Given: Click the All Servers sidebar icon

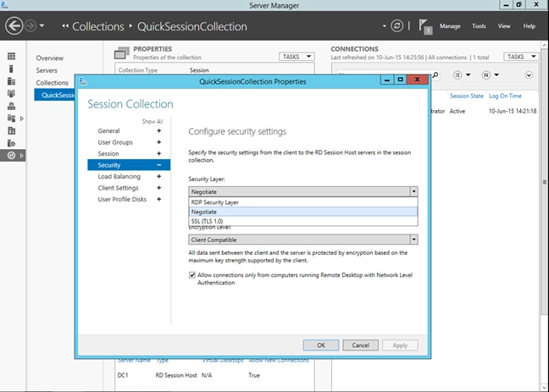Looking at the screenshot, I should point(11,81).
